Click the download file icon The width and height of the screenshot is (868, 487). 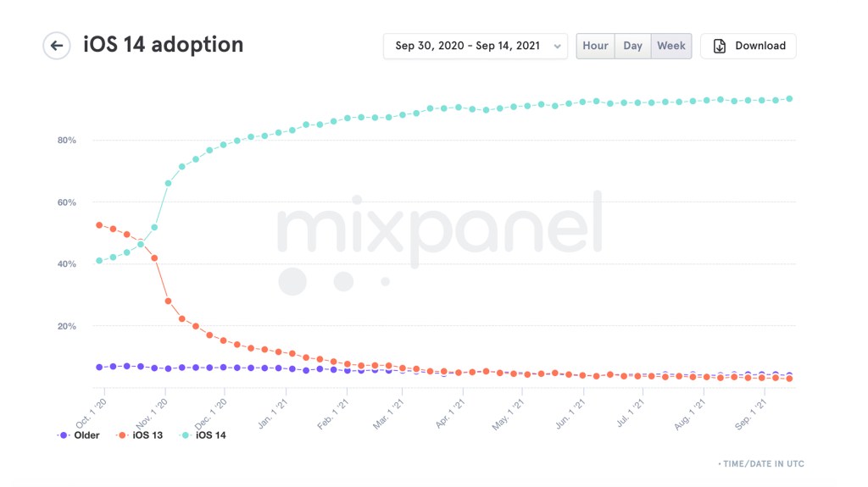point(720,46)
